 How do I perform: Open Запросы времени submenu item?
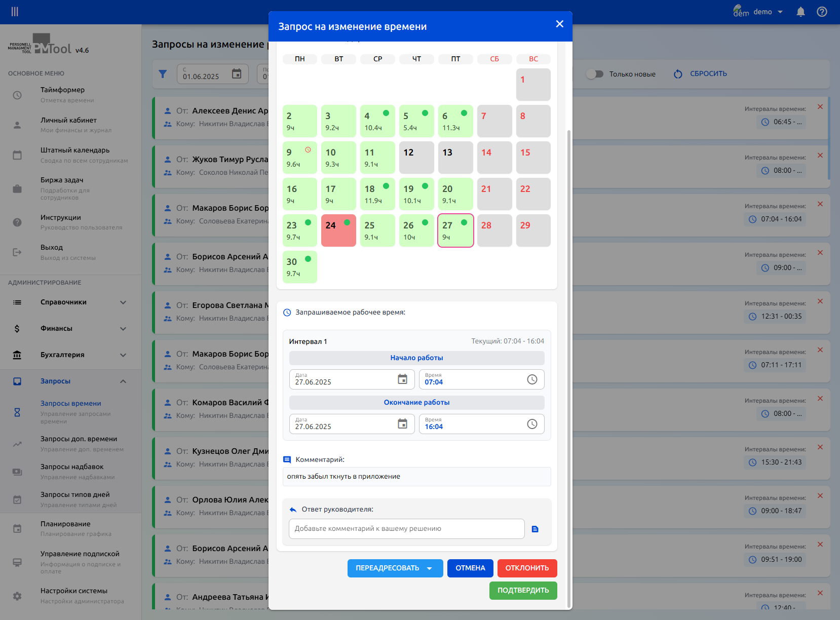70,412
